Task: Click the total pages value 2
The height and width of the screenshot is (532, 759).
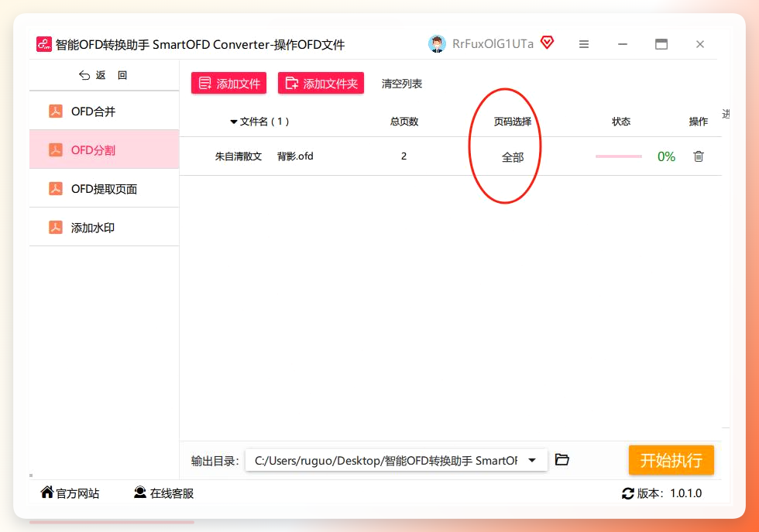Action: [x=404, y=156]
